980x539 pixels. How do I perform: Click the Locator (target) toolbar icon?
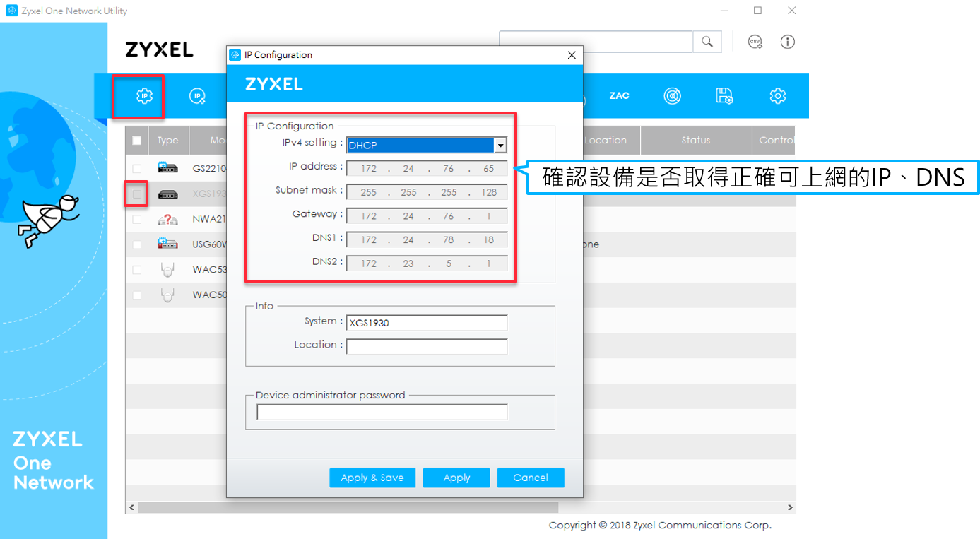click(672, 96)
